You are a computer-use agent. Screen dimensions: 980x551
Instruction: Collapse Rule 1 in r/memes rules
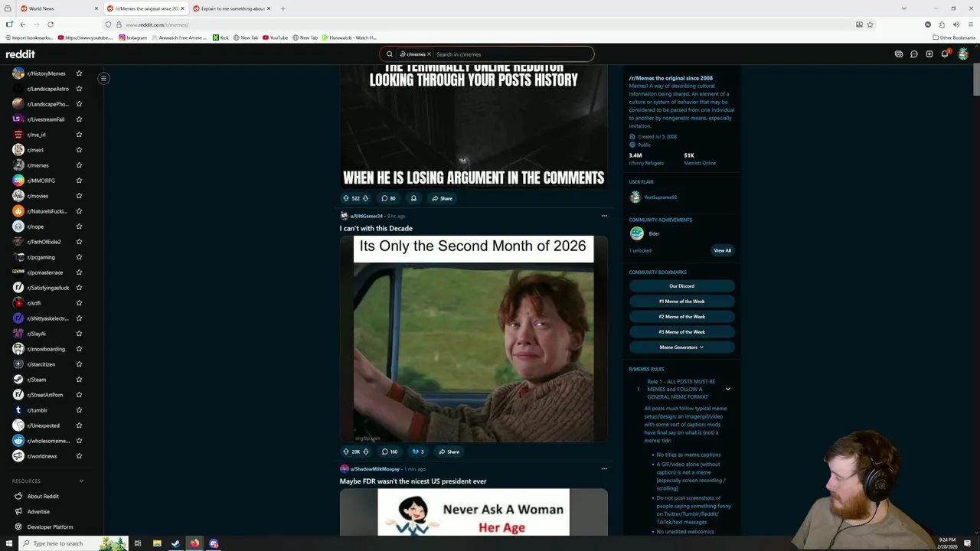728,389
